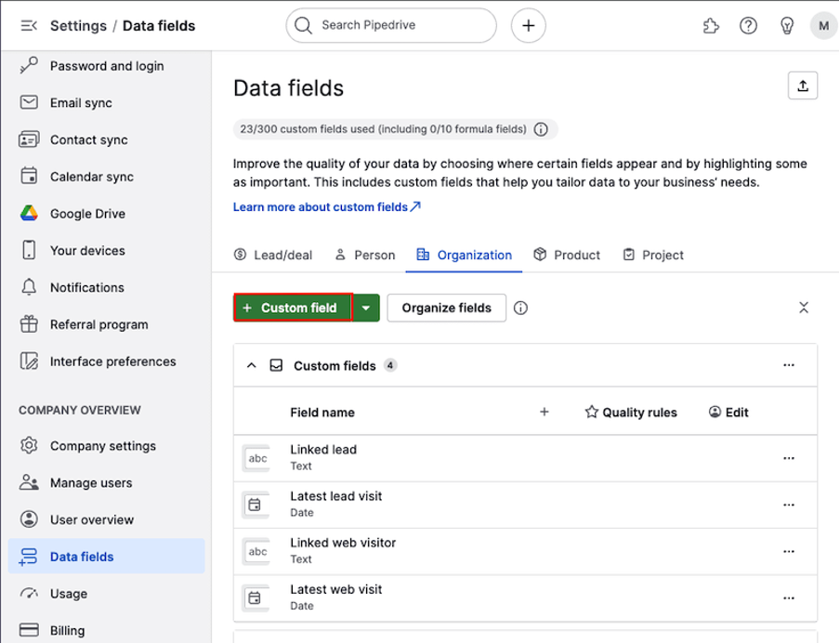Click the calendar icon for Latest lead visit
This screenshot has width=840, height=643.
255,505
